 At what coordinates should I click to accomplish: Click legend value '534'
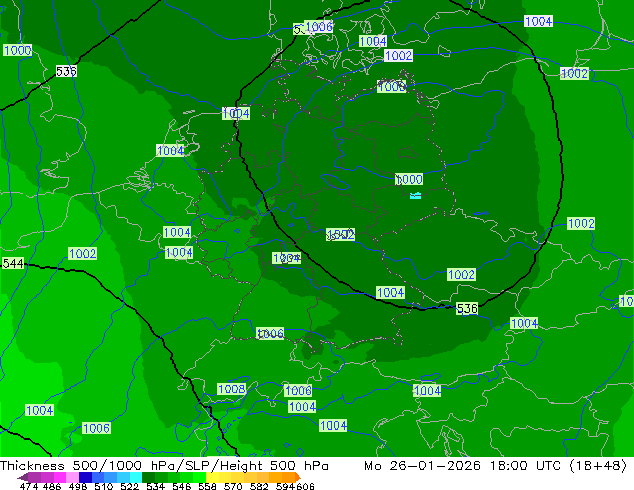pos(155,486)
